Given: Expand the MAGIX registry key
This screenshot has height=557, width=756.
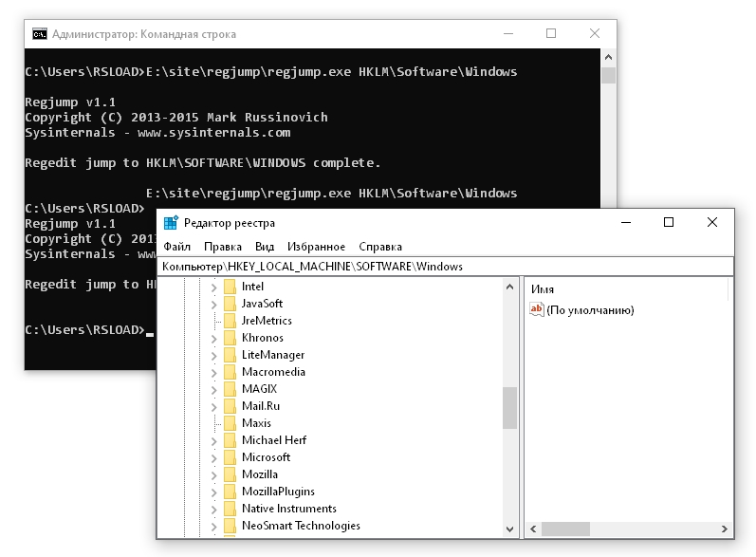Looking at the screenshot, I should (214, 390).
